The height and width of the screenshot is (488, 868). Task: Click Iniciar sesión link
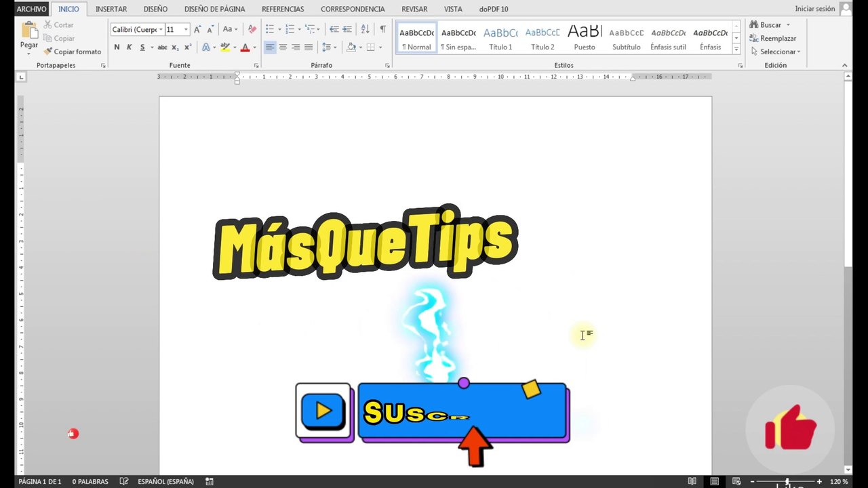[815, 9]
